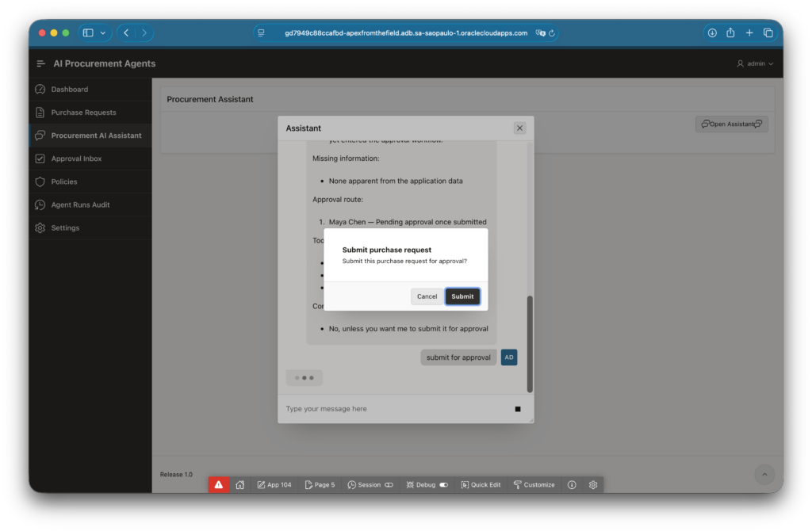Click the Release 1.0 text
Screen dimensions: 812x531
pos(176,475)
